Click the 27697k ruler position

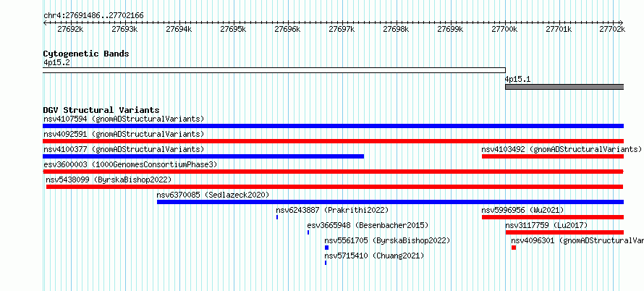click(x=342, y=30)
